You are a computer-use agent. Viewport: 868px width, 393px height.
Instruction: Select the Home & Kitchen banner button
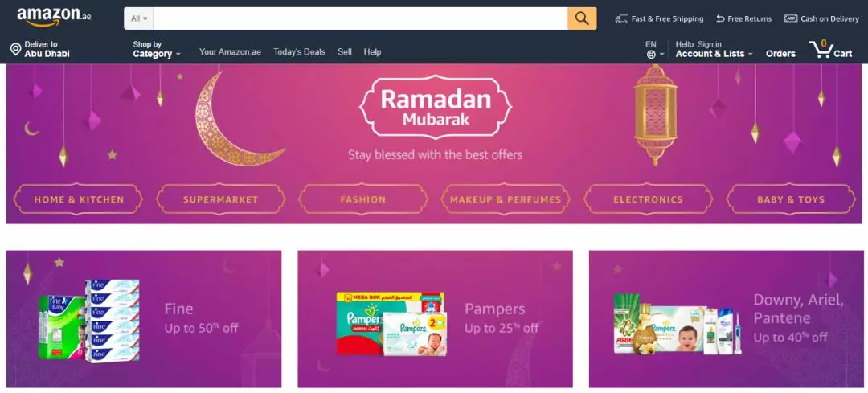tap(79, 199)
